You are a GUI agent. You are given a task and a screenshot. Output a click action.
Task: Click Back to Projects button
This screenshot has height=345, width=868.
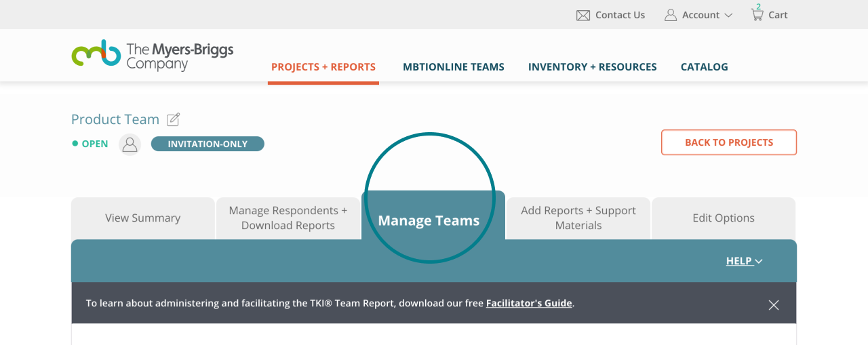point(729,142)
